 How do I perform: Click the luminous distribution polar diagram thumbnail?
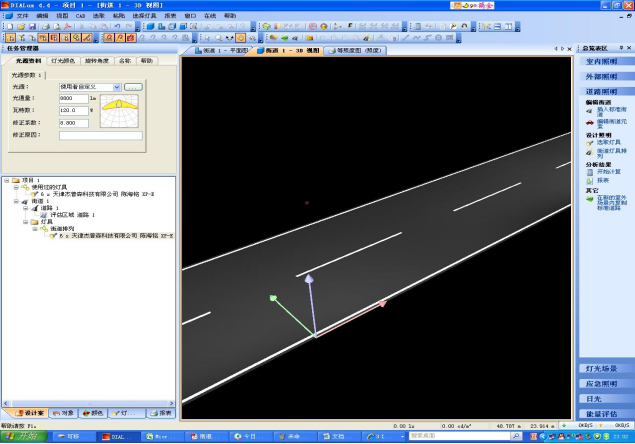pos(121,111)
